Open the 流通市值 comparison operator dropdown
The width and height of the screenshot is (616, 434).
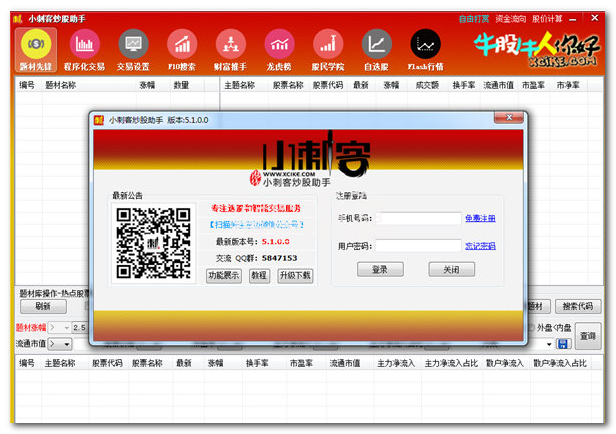click(x=60, y=344)
